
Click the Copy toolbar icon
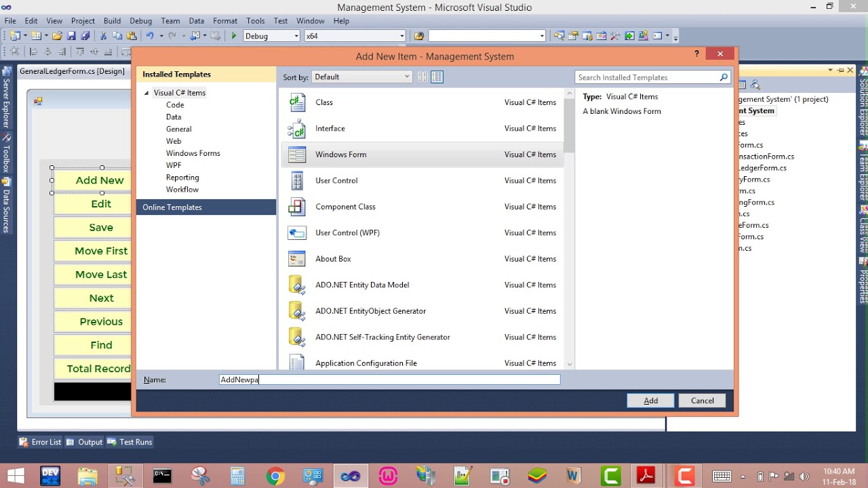point(117,36)
